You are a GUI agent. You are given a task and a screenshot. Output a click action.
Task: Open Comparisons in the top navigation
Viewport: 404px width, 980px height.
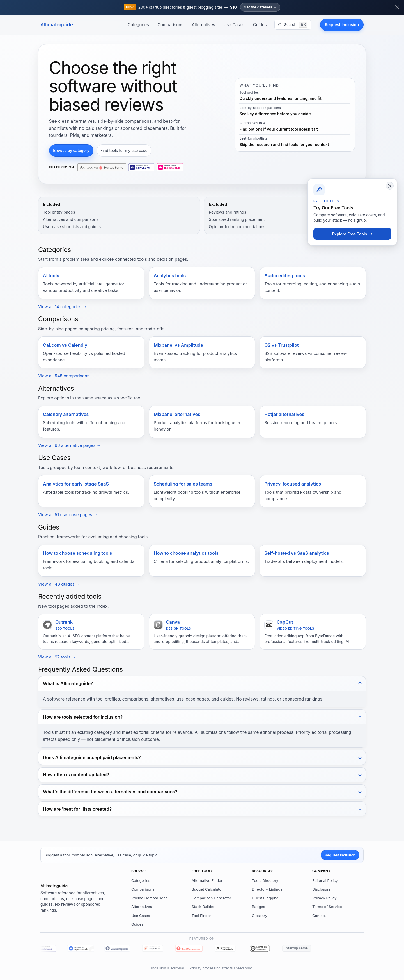click(170, 25)
